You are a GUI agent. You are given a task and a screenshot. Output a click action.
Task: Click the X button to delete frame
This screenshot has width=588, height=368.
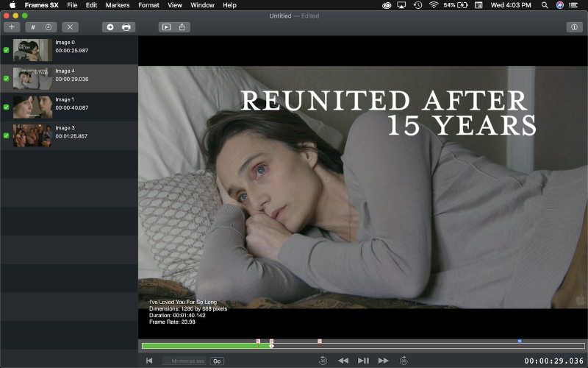tap(70, 27)
